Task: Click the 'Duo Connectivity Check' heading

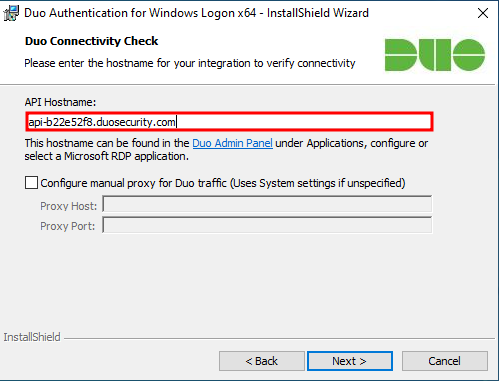Action: [91, 41]
